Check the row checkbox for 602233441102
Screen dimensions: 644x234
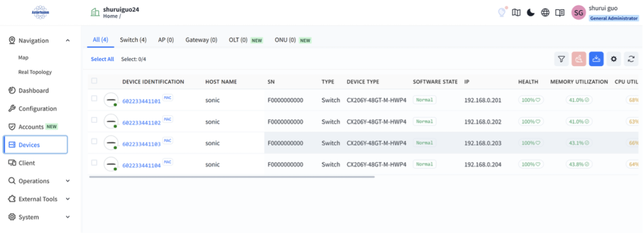click(94, 120)
